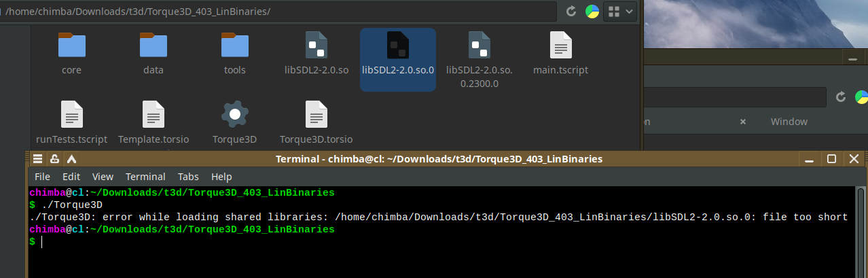Open the terminal window menu icon
Screen dimensions: 868x278
click(x=39, y=159)
